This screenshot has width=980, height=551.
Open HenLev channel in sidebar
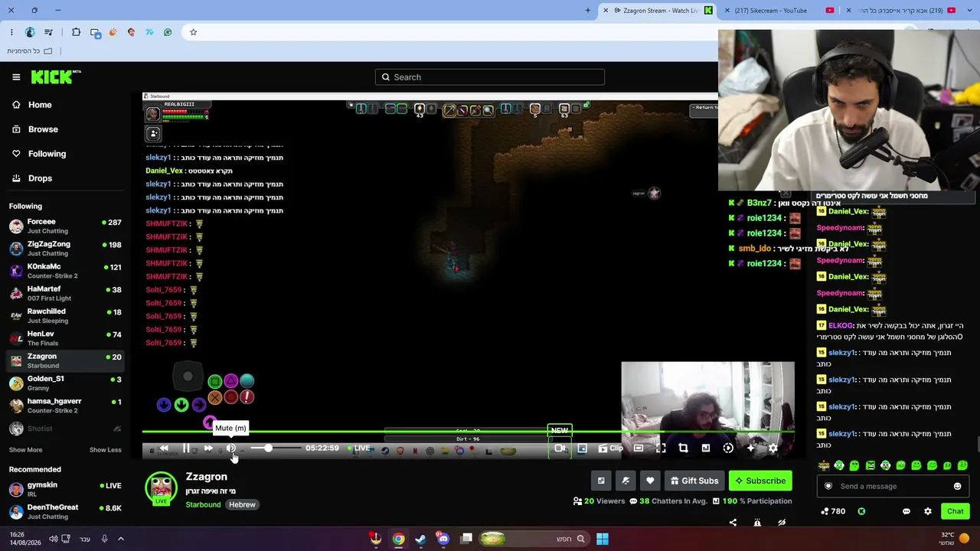click(x=65, y=338)
